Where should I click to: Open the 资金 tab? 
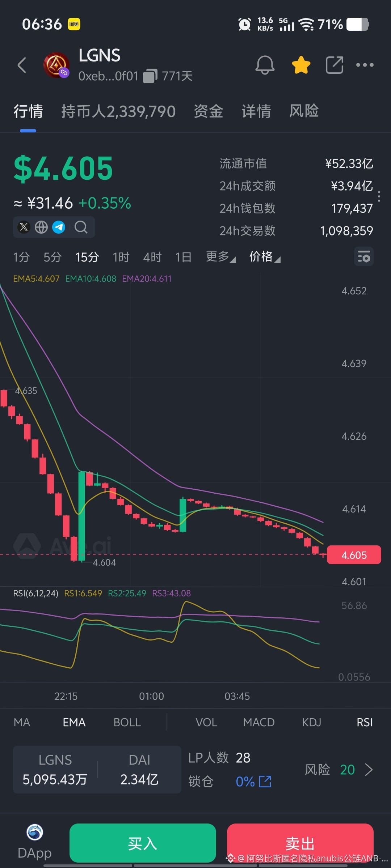209,111
